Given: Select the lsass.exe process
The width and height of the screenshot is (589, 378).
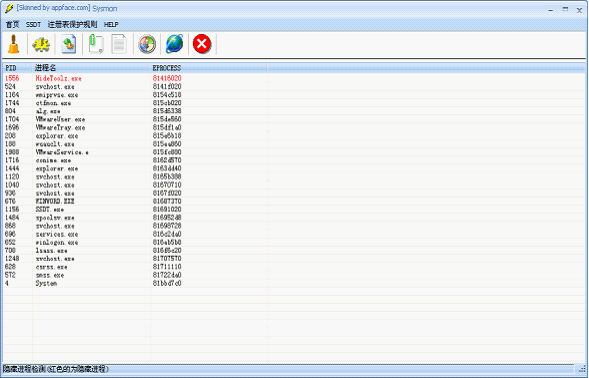Looking at the screenshot, I should coord(294,251).
